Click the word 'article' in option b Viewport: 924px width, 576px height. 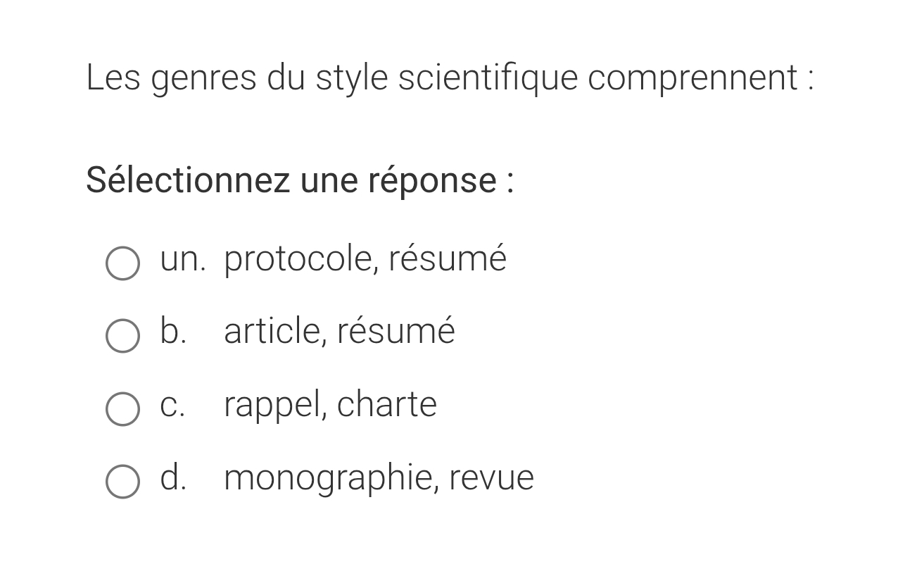click(274, 331)
